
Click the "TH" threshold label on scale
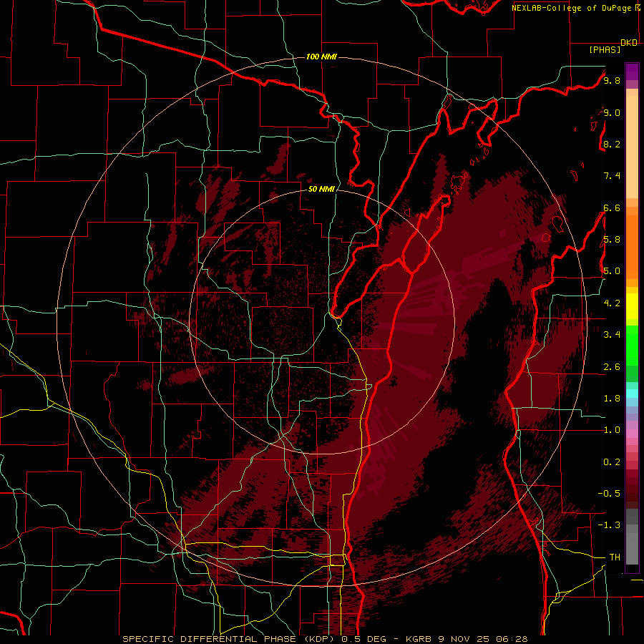coord(615,557)
